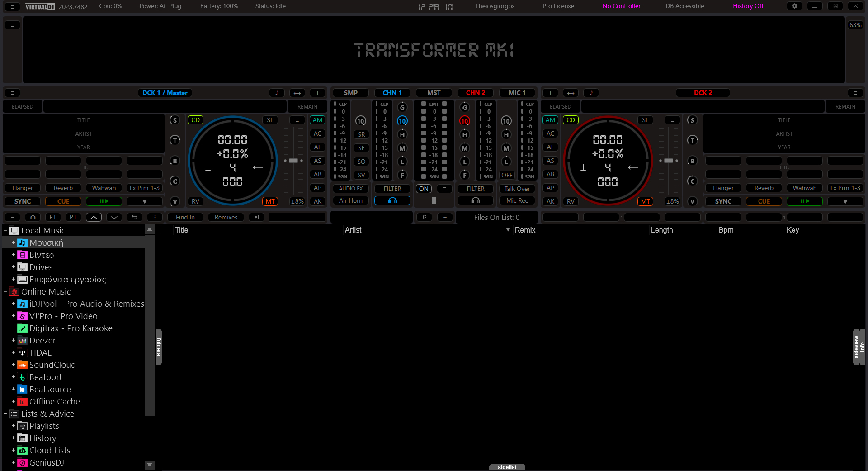Select the CHN 2 mixer tab

tap(476, 93)
